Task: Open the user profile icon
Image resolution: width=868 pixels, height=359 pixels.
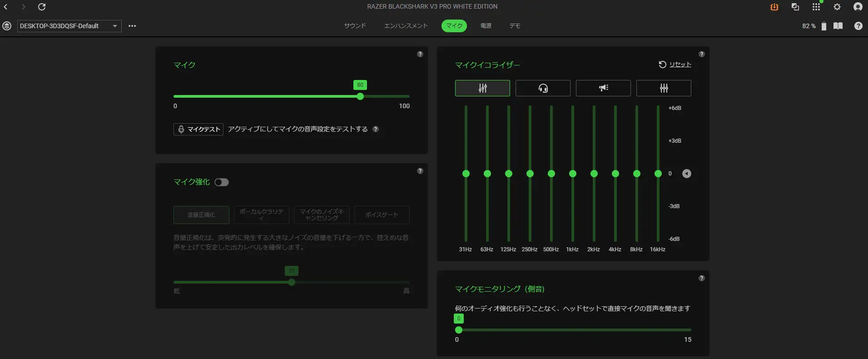Action: tap(858, 7)
